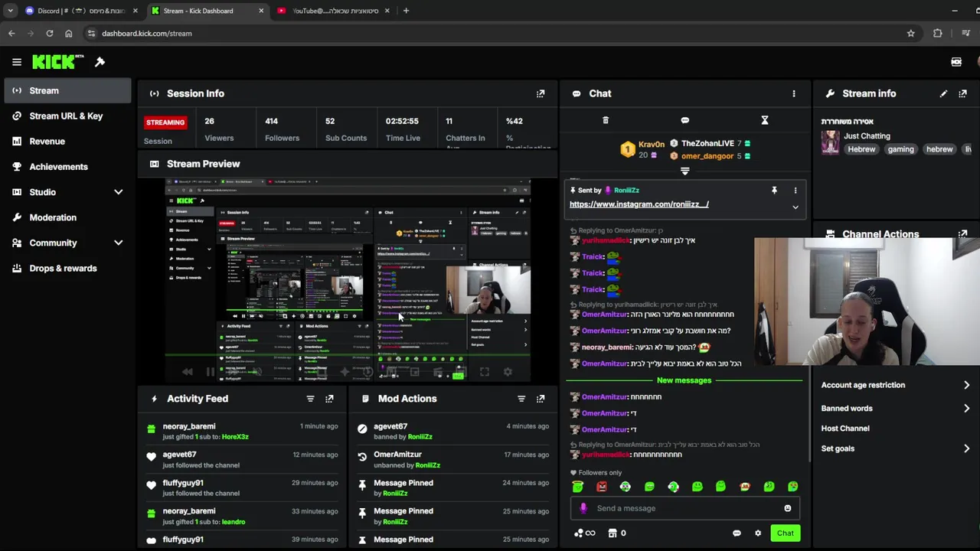980x551 pixels.
Task: Open the Mod Actions filter
Action: click(x=521, y=399)
